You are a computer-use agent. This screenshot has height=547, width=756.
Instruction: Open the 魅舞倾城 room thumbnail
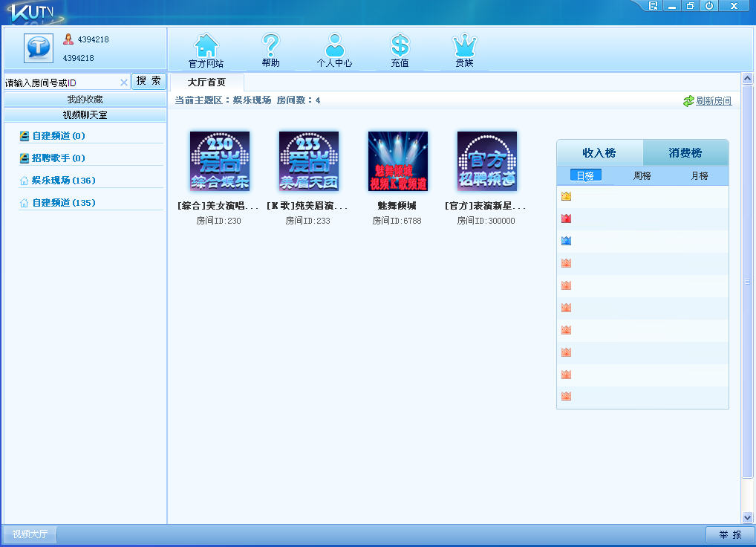[397, 161]
